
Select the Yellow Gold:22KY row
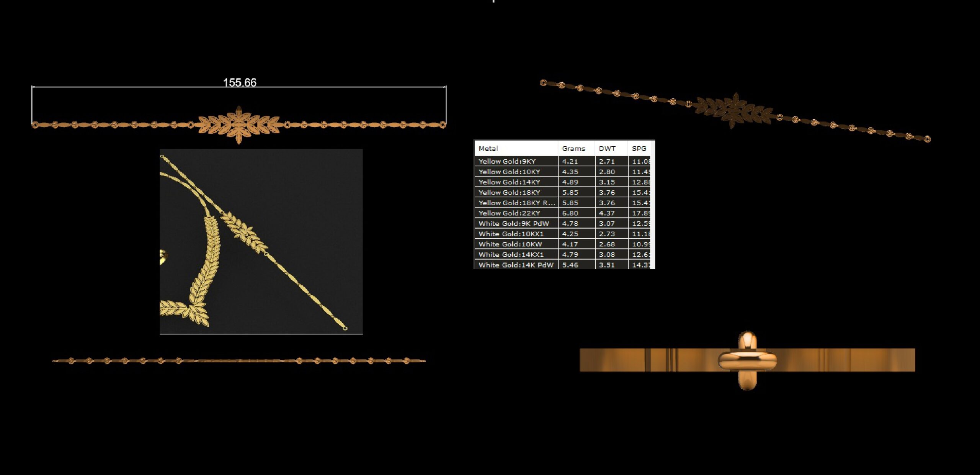(509, 213)
